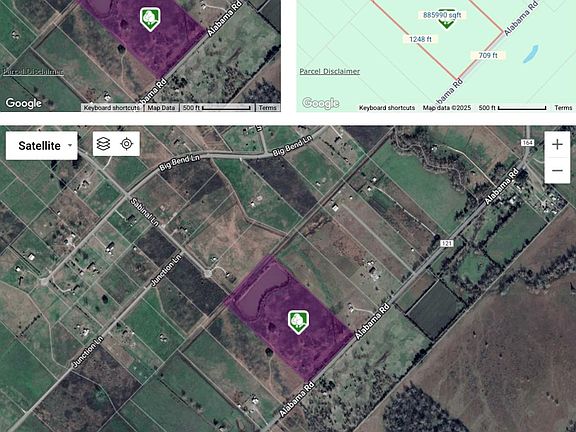Click the 1248 ft boundary measurement label
This screenshot has width=576, height=432.
coord(420,39)
